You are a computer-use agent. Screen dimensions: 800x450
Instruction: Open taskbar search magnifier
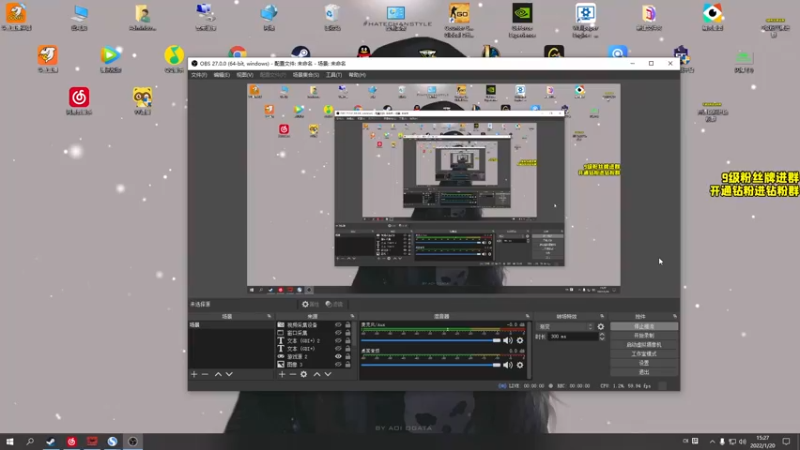click(x=30, y=442)
